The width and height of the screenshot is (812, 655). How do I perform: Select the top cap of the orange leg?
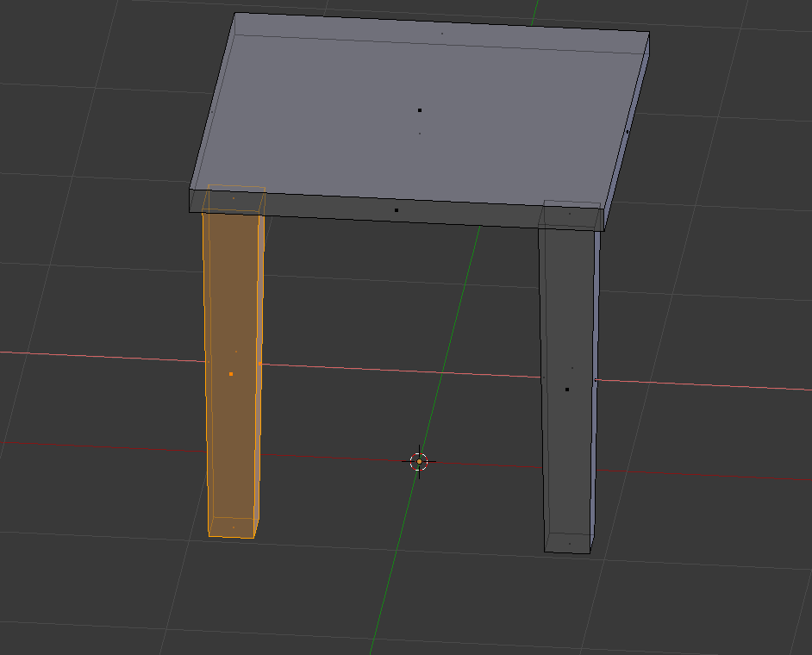pos(234,198)
